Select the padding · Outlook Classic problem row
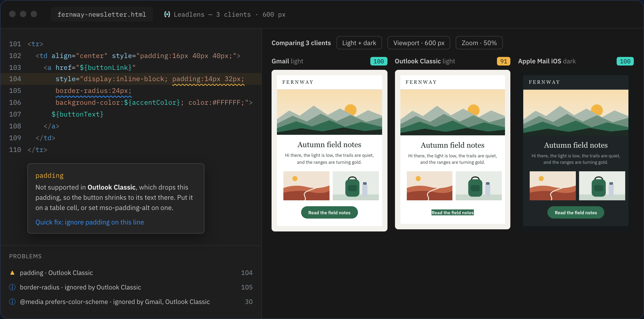 pyautogui.click(x=131, y=273)
